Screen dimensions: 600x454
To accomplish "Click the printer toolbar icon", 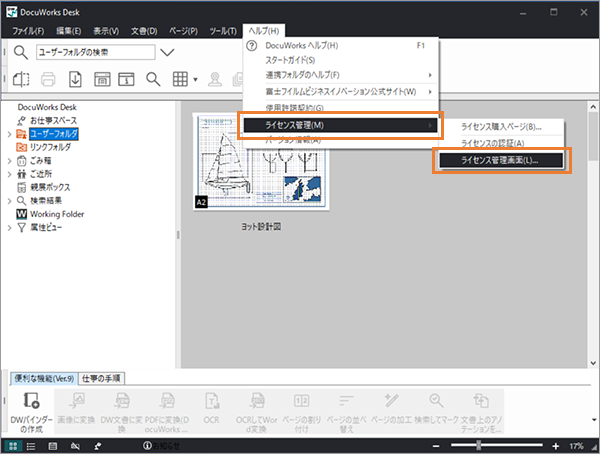I will pos(48,80).
